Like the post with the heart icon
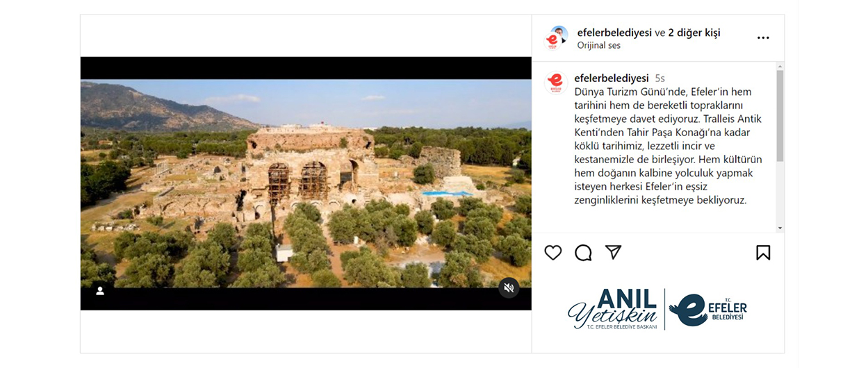Viewport: 868px width, 368px height. pyautogui.click(x=553, y=253)
